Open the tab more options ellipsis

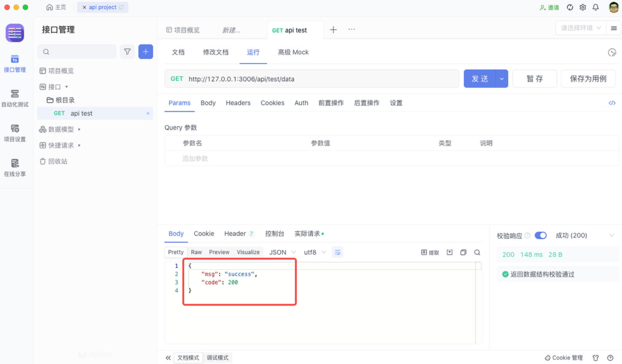(351, 29)
